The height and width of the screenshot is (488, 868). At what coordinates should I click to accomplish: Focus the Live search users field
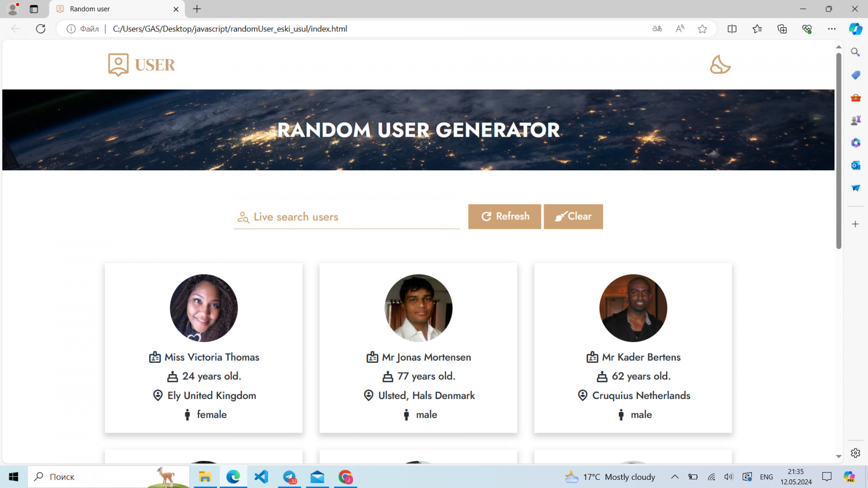click(x=347, y=217)
